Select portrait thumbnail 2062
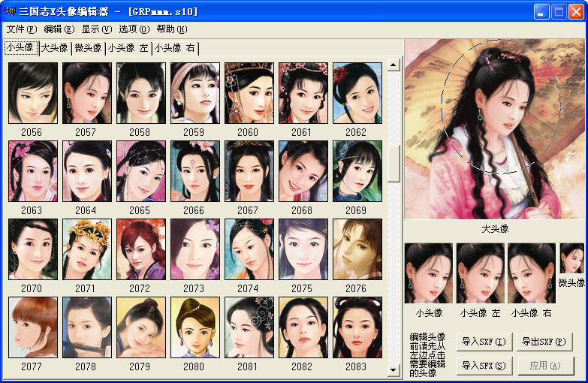This screenshot has width=588, height=383. pos(357,93)
